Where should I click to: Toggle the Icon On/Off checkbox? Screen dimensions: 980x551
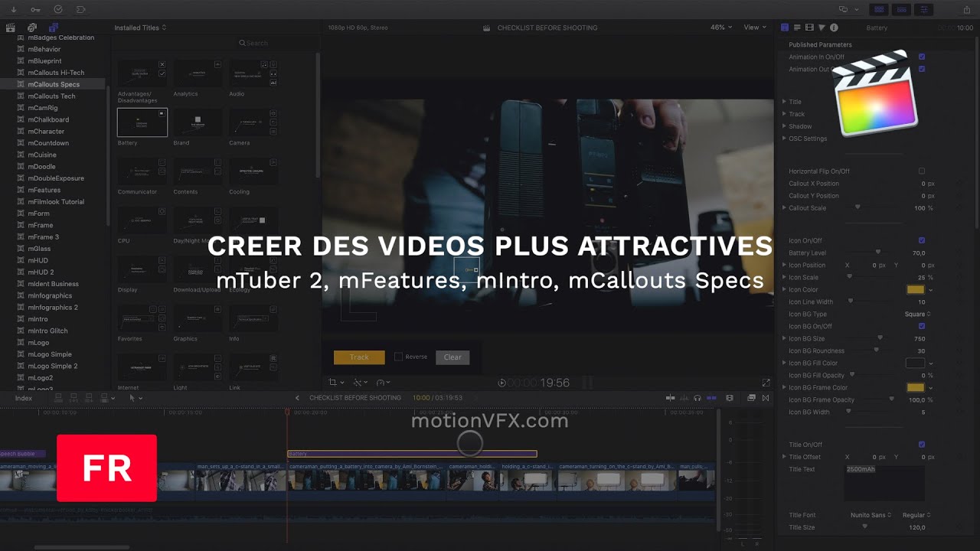[922, 240]
